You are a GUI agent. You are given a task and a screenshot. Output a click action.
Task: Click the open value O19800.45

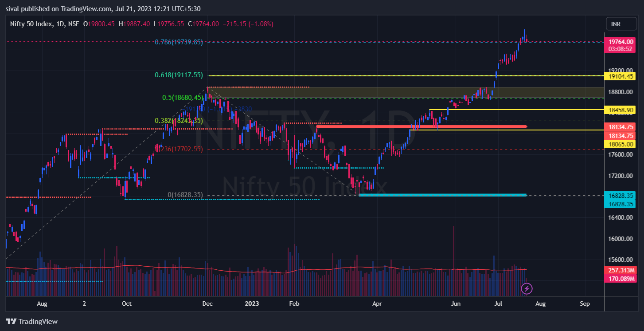pos(100,24)
